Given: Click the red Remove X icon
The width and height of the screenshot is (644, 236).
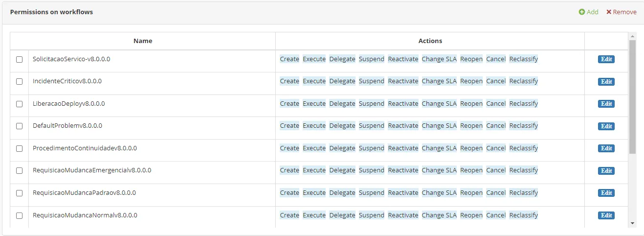Looking at the screenshot, I should pos(609,12).
